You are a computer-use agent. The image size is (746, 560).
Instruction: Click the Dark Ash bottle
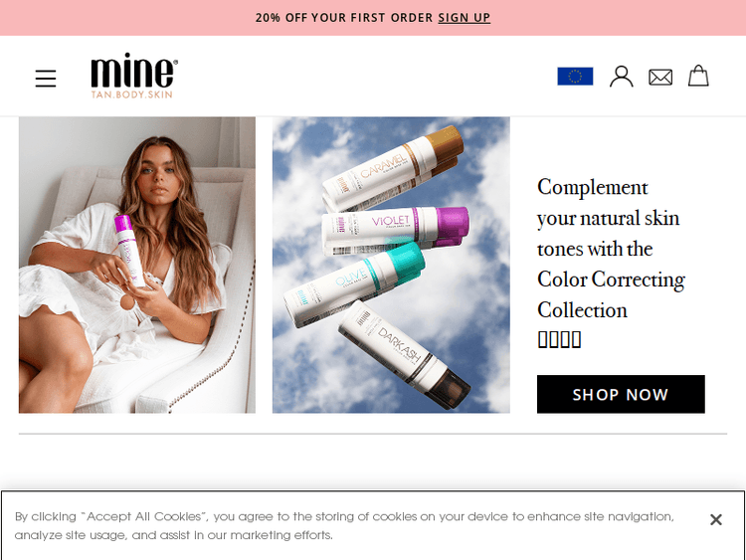(405, 353)
